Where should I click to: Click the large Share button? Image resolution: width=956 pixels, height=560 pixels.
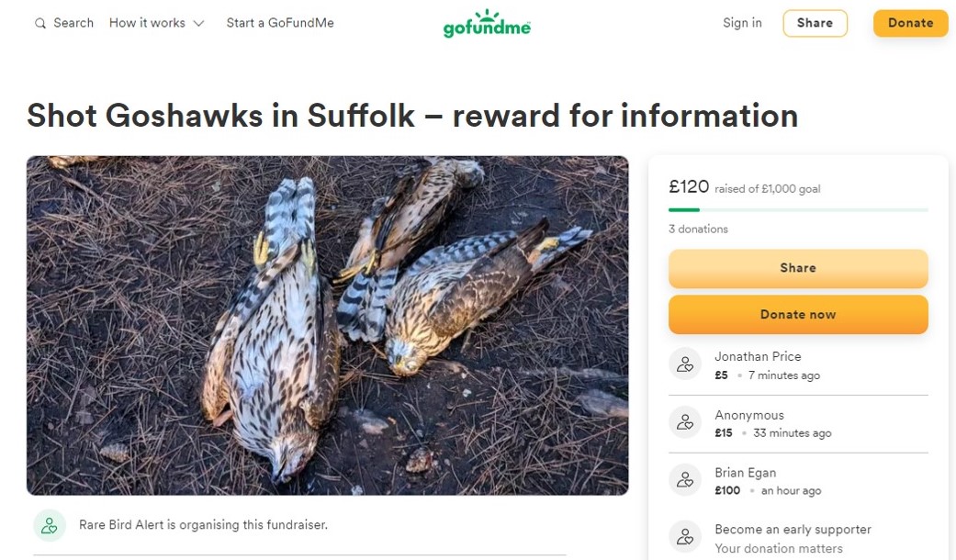pyautogui.click(x=797, y=268)
